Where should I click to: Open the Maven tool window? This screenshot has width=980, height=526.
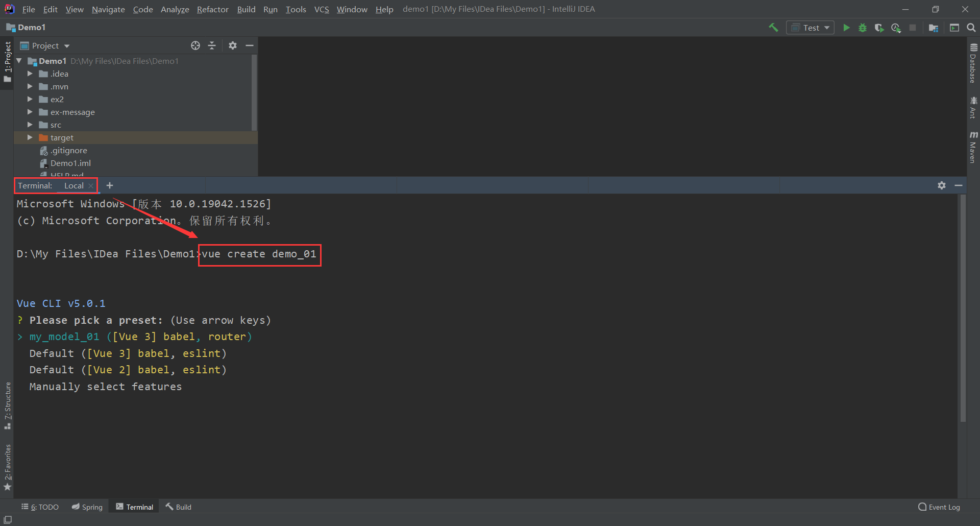tap(973, 147)
